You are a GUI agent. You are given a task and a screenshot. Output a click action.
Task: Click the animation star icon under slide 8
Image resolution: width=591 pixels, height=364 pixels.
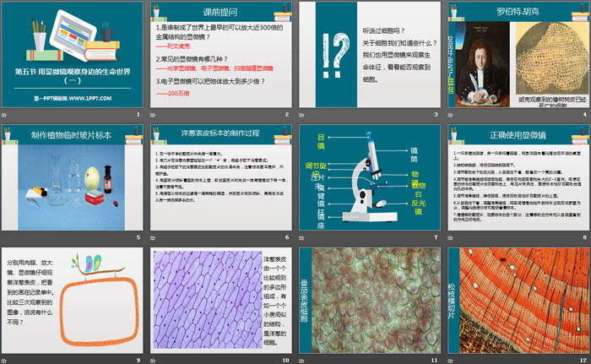(x=450, y=237)
